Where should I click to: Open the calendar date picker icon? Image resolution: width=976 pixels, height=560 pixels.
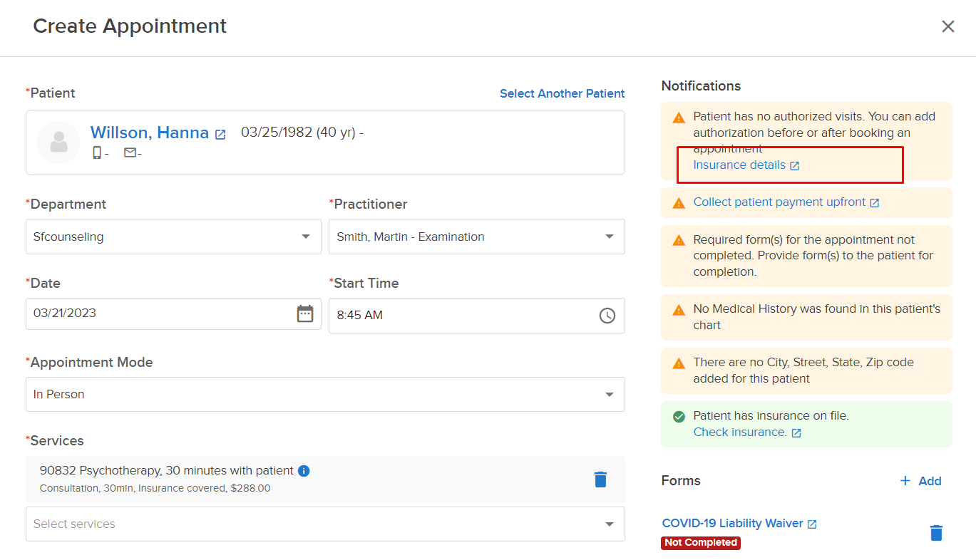point(305,313)
